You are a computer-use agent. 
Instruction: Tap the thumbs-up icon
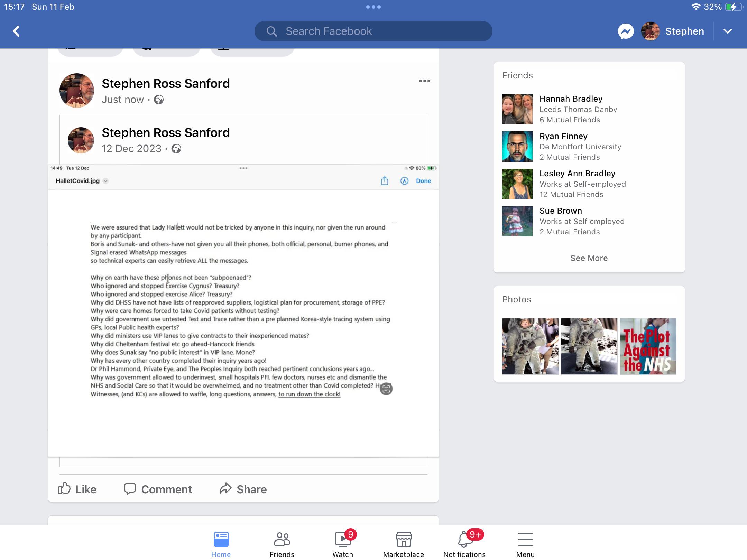click(x=64, y=488)
